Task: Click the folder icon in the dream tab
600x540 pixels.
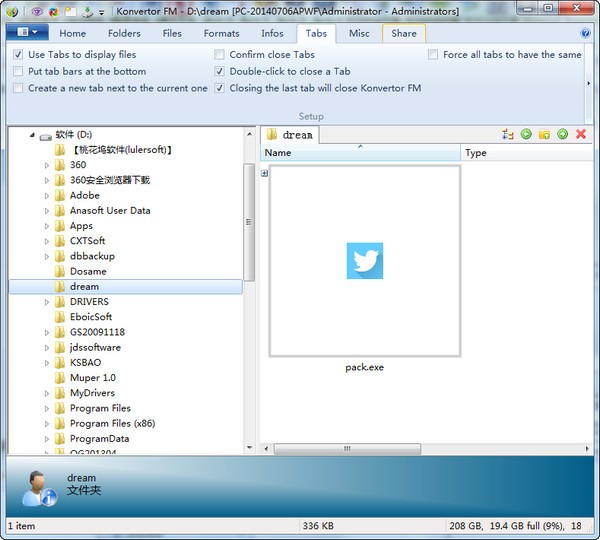Action: pos(272,134)
